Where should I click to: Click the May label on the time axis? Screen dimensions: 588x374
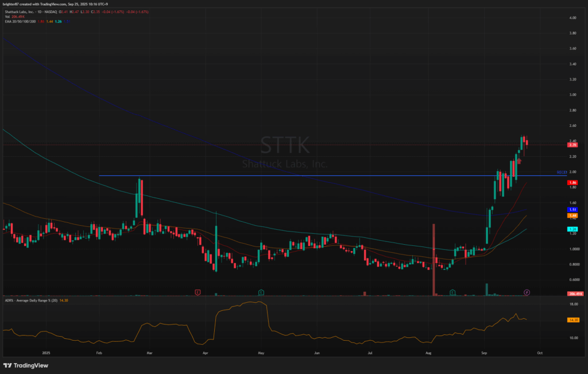pyautogui.click(x=261, y=353)
